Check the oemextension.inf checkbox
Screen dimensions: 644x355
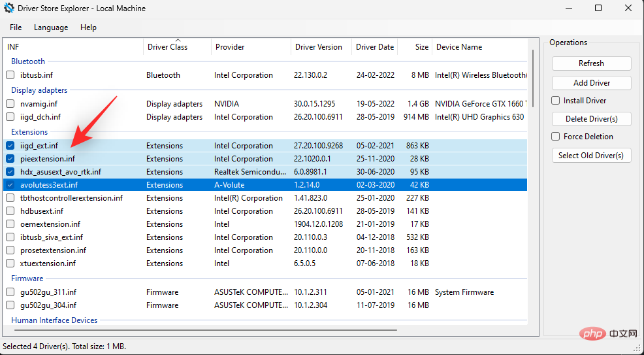10,224
